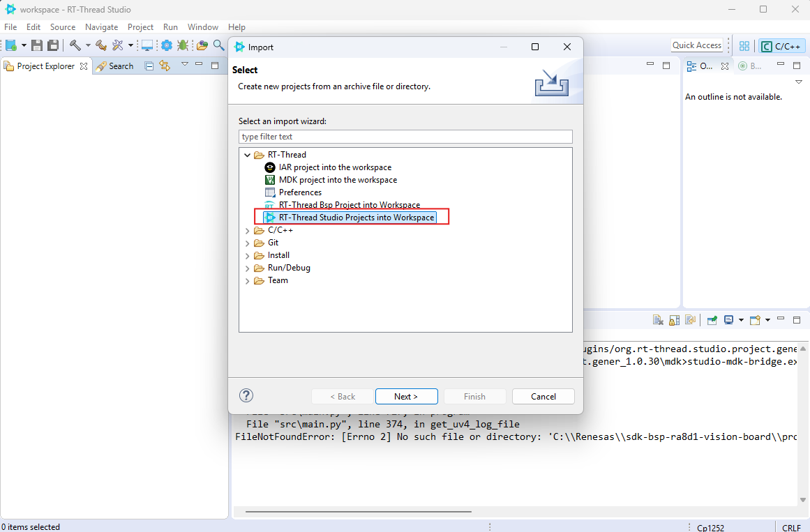Click the Save All toolbar icon
Screen dimensions: 810x532
(53, 45)
